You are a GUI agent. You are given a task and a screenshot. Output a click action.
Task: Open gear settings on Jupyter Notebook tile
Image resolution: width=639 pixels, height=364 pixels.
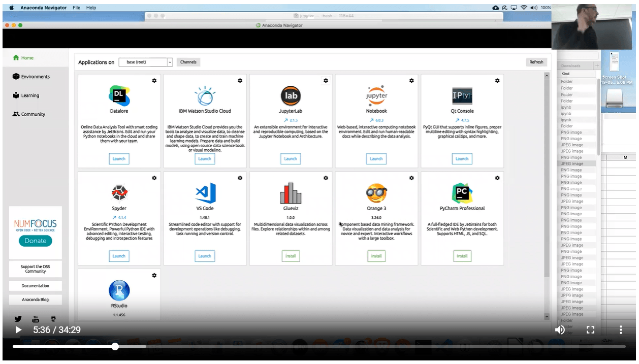[x=411, y=81]
